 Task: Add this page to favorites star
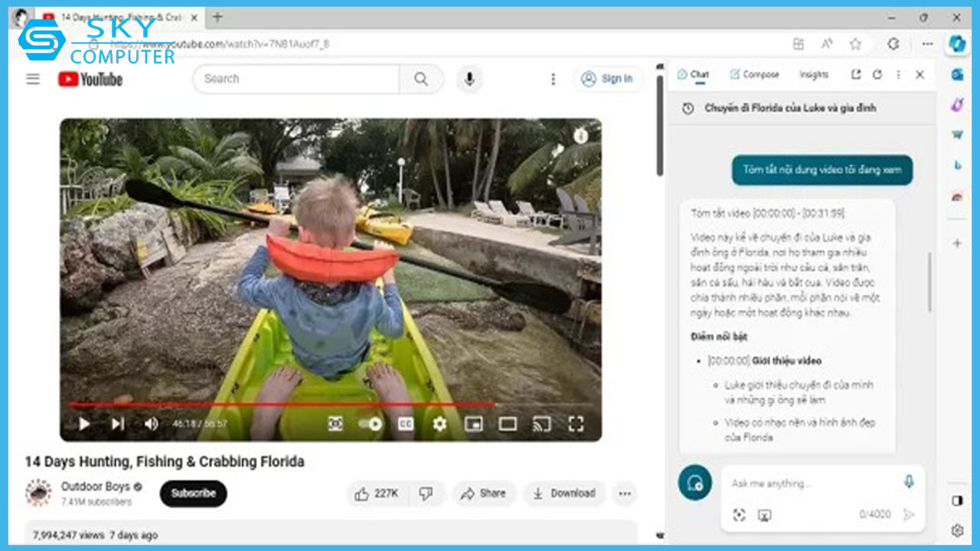coord(855,44)
